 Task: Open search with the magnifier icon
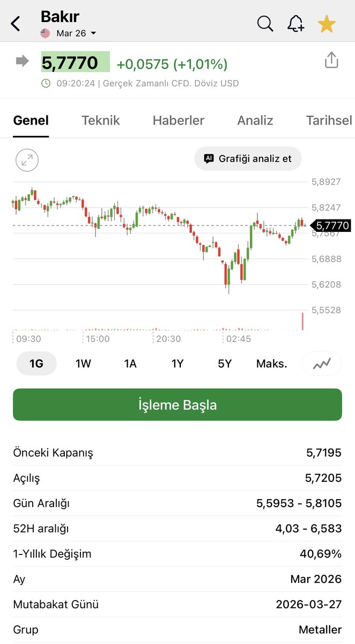(265, 24)
